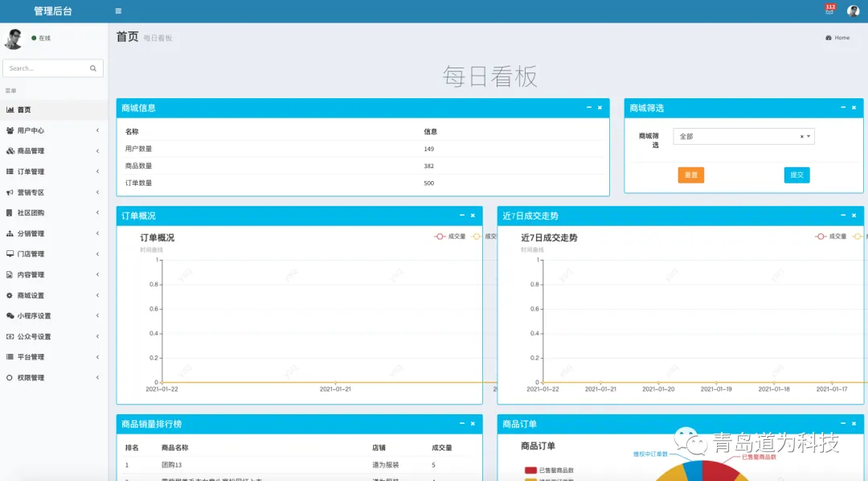Focus the sidebar Search input field

45,68
